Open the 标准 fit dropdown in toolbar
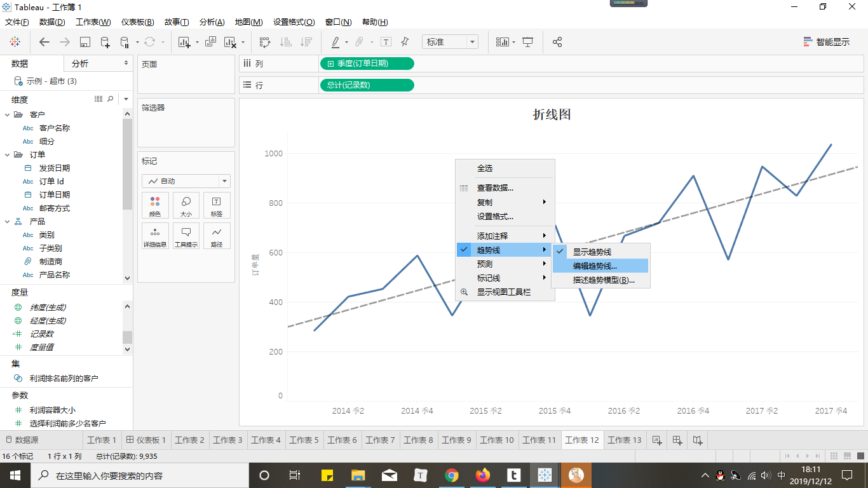The width and height of the screenshot is (868, 488). pyautogui.click(x=450, y=42)
